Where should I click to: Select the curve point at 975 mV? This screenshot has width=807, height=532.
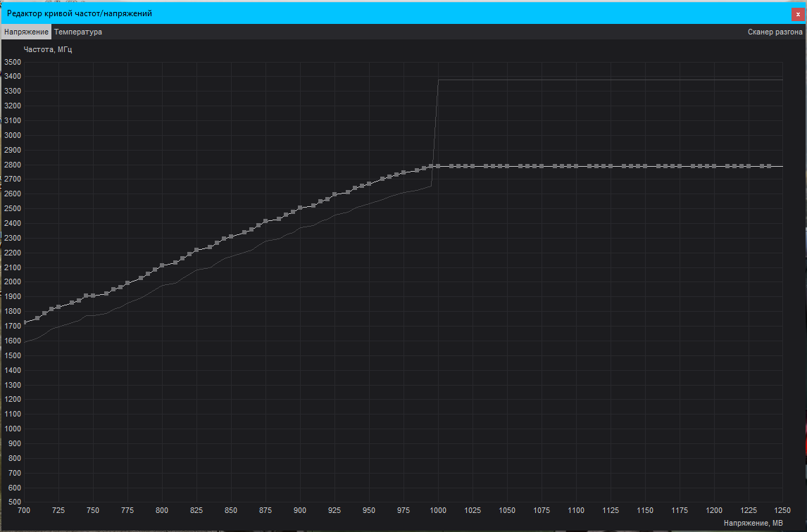click(x=403, y=172)
